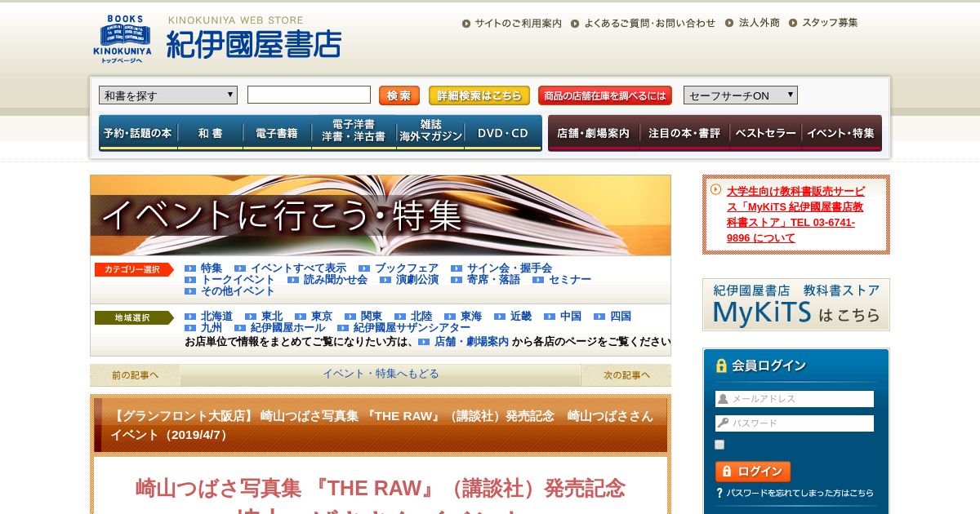Open 注目の本・書評 nav tab
This screenshot has width=980, height=514.
684,133
